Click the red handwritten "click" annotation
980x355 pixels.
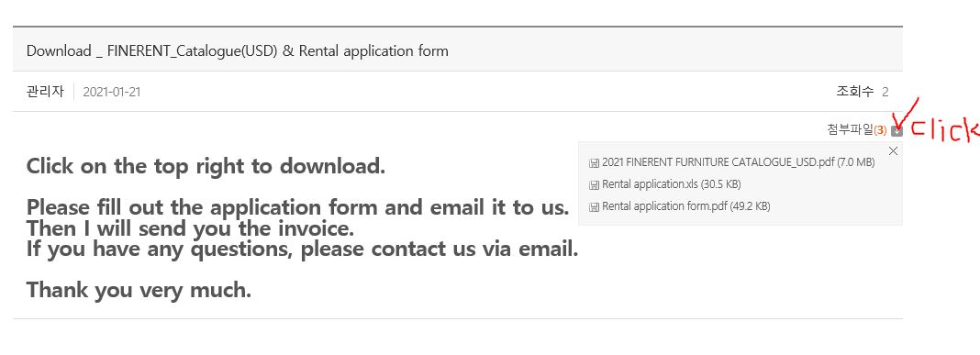click(x=947, y=130)
